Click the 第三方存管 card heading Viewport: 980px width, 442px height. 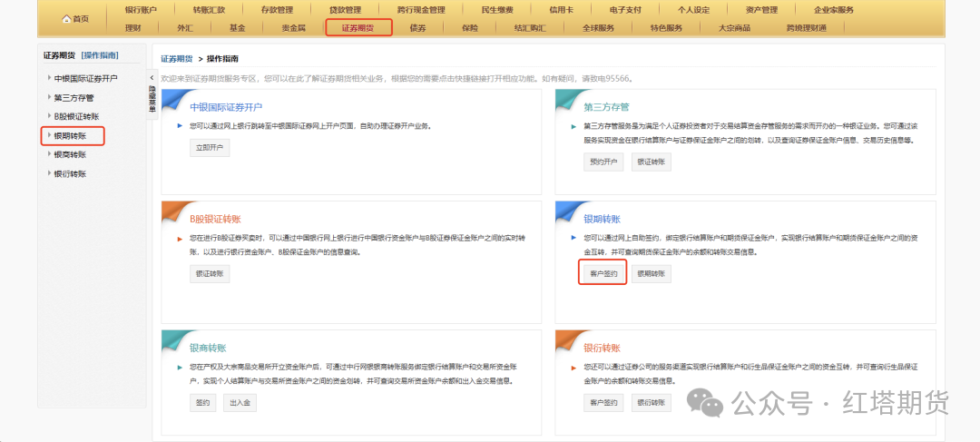click(606, 107)
